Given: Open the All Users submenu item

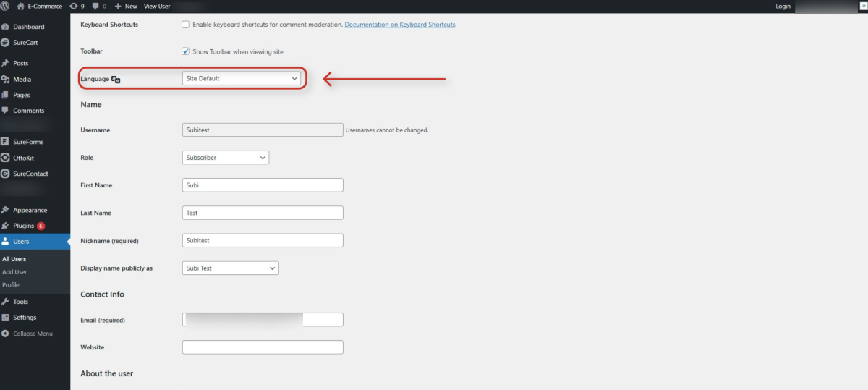Looking at the screenshot, I should point(14,259).
